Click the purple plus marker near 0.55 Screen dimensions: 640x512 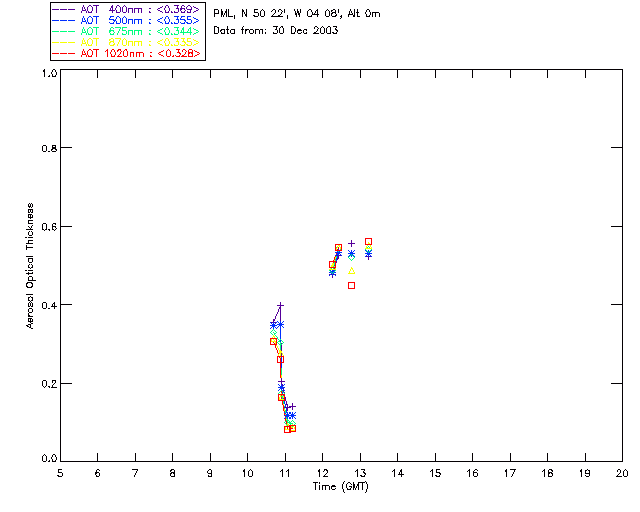351,244
